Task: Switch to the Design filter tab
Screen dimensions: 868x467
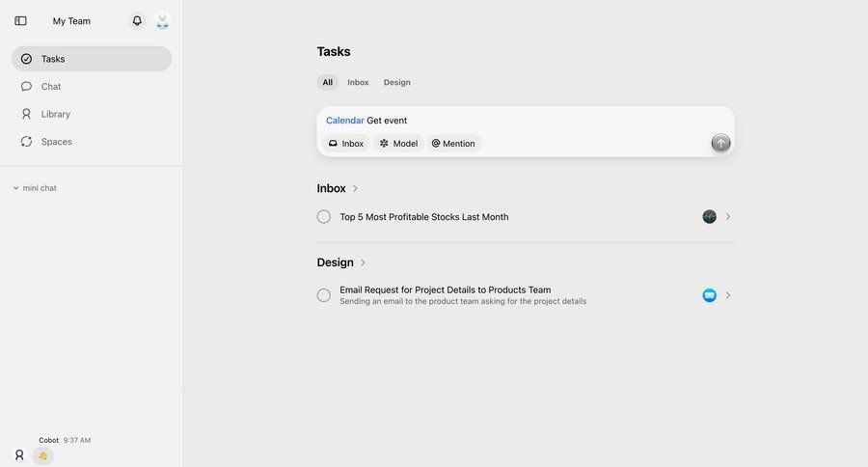Action: [396, 83]
